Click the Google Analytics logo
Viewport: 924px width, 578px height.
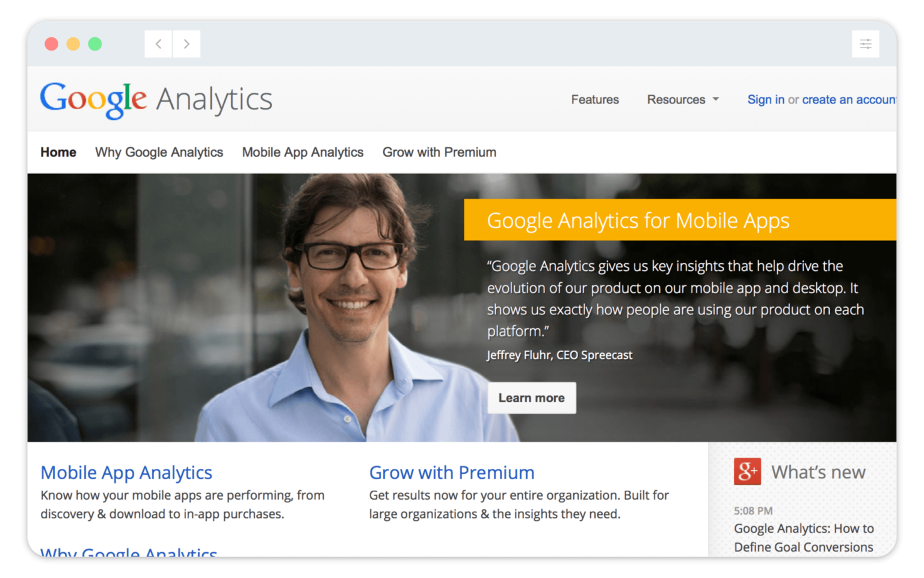pos(156,100)
